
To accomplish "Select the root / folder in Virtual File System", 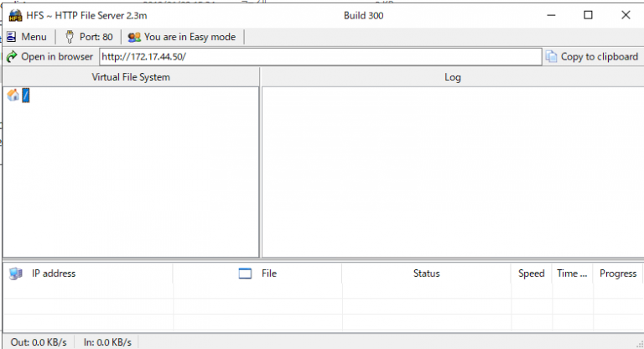I will pyautogui.click(x=26, y=96).
